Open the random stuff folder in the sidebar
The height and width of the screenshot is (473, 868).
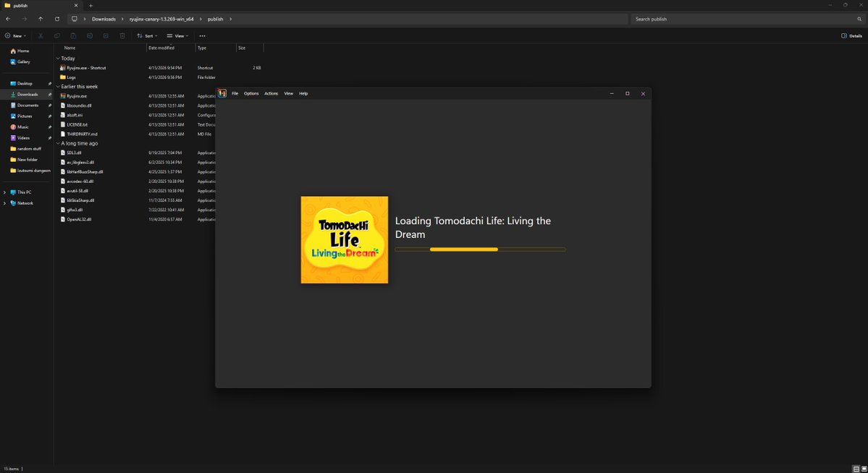pyautogui.click(x=26, y=149)
